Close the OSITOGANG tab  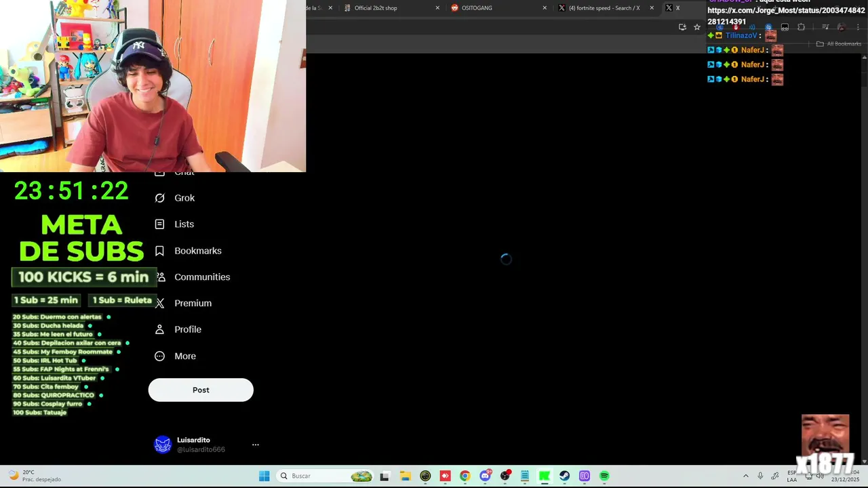tap(545, 8)
